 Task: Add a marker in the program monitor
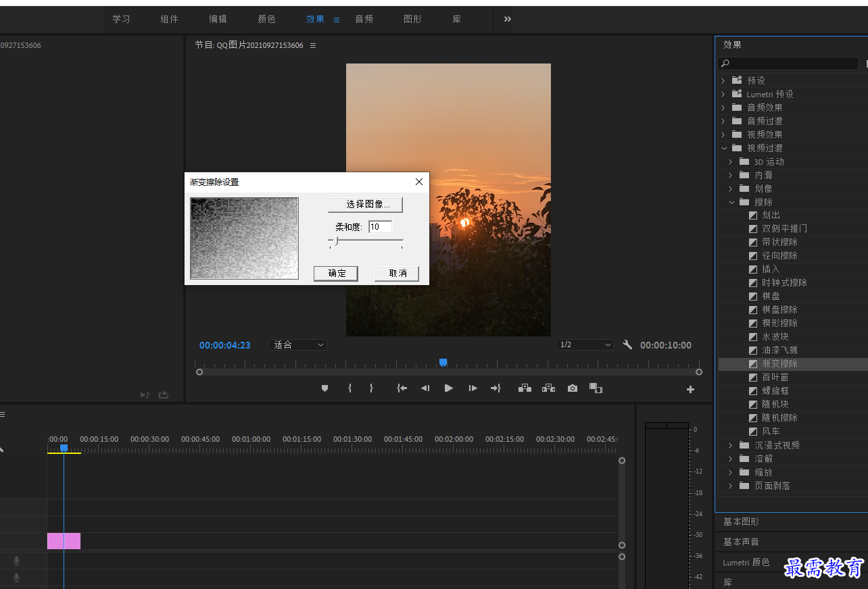click(324, 388)
